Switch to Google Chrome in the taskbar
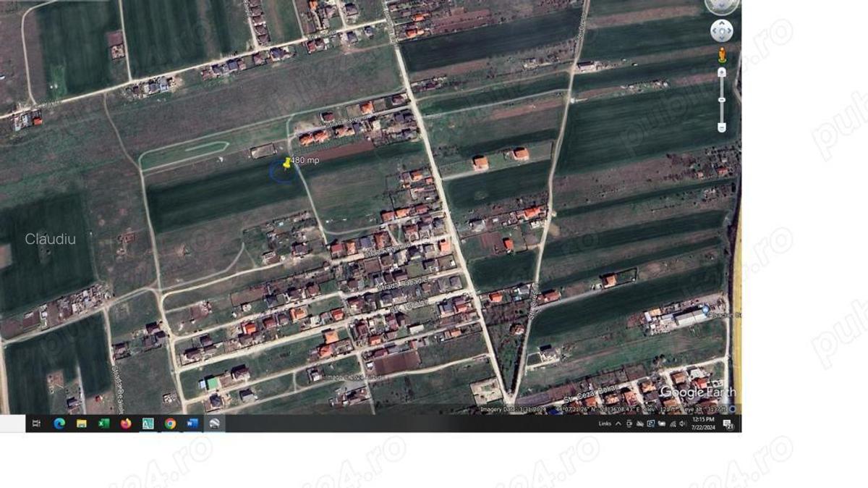 coord(170,424)
